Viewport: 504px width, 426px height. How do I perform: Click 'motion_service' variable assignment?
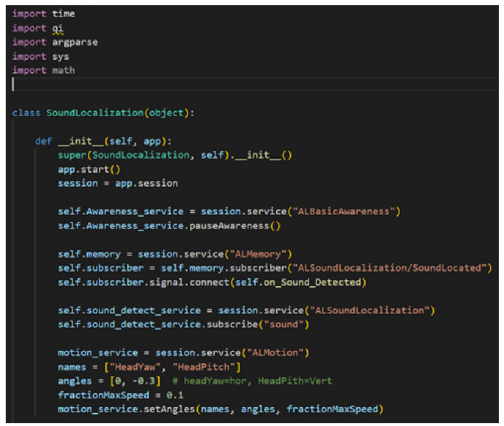(98, 352)
